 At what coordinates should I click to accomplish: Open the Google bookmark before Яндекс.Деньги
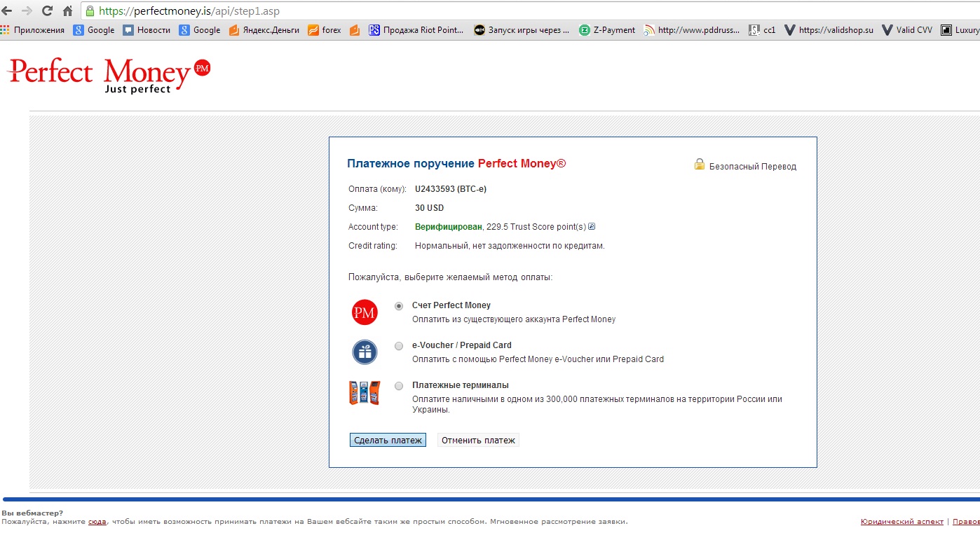coord(200,30)
